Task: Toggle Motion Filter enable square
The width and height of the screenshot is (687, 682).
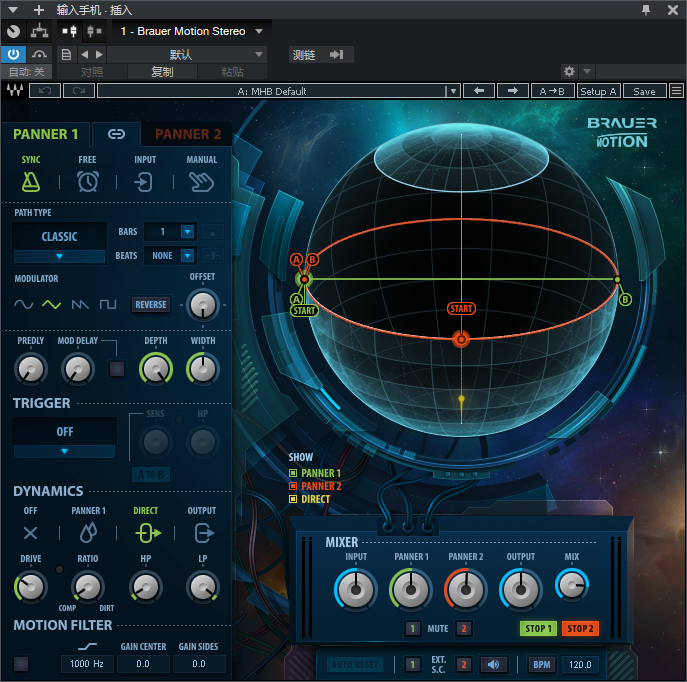Action: [21, 664]
